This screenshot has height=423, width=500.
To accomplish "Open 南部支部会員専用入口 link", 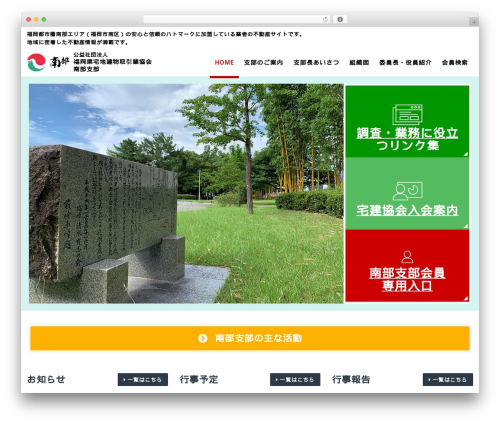I will tap(407, 279).
